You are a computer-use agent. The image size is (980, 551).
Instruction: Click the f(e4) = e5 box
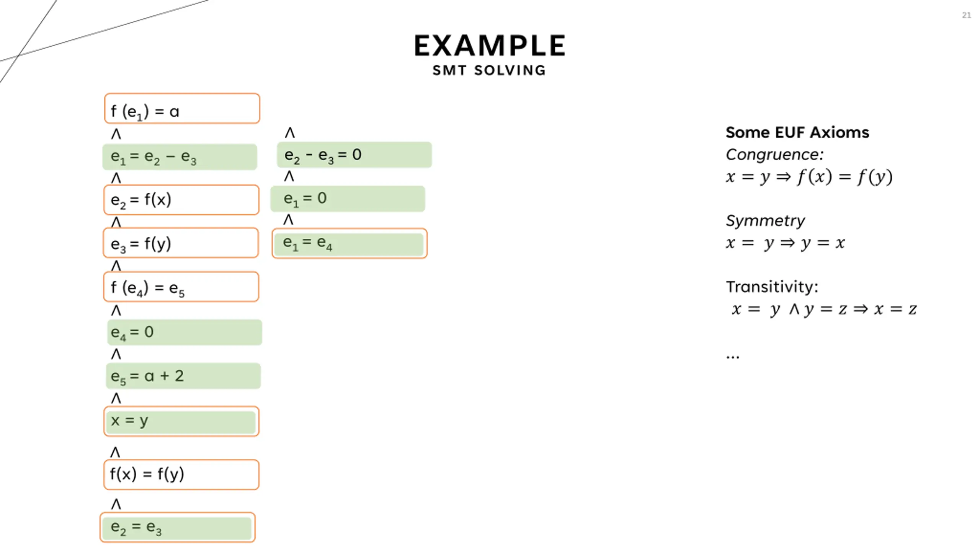tap(181, 287)
